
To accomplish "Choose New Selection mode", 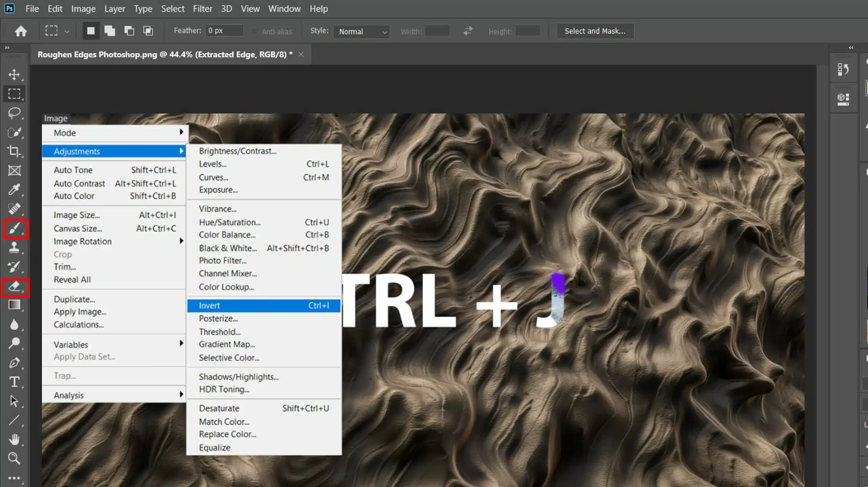I will pos(91,31).
